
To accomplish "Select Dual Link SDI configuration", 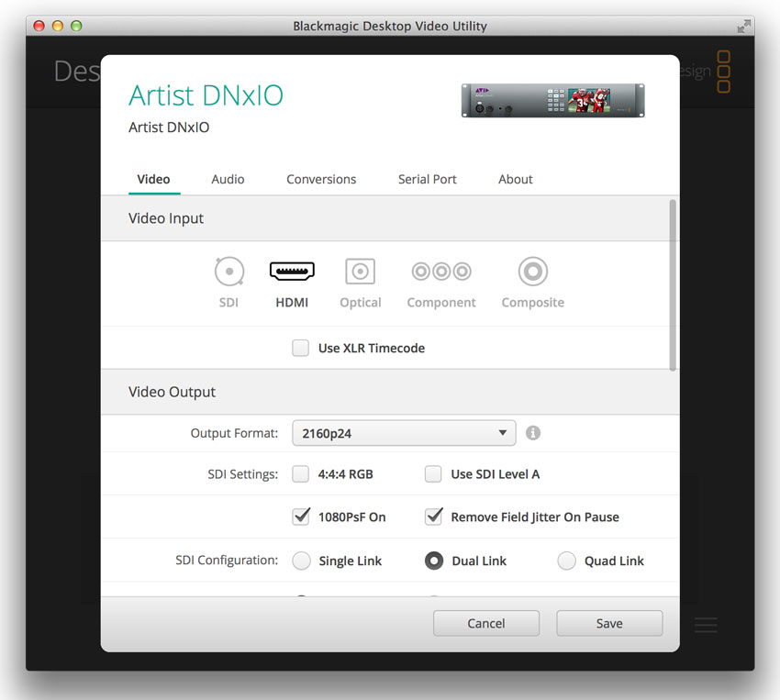I will 434,561.
